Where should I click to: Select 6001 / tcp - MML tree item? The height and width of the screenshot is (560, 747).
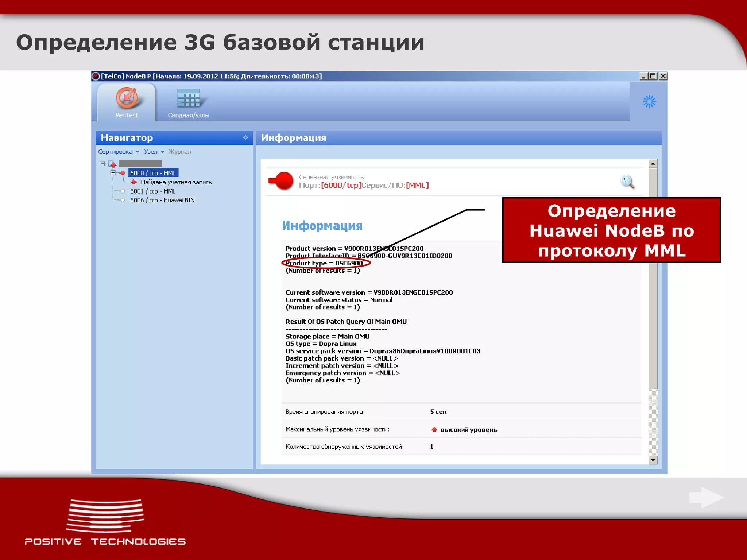[152, 191]
